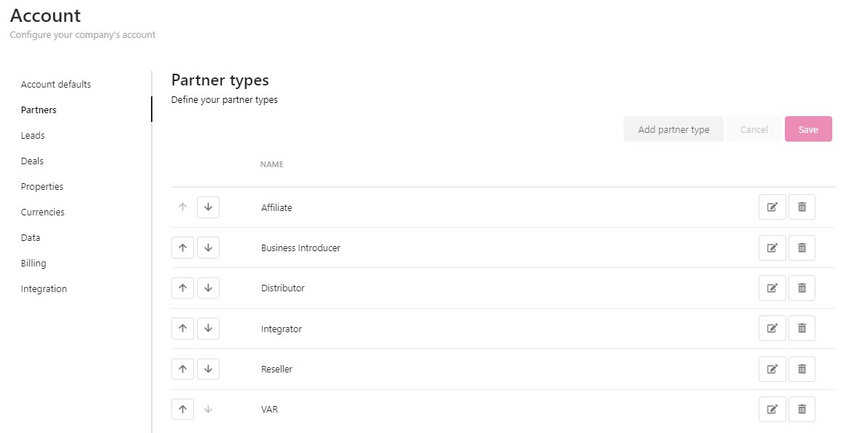Move VAR up one row
Image resolution: width=868 pixels, height=433 pixels.
click(x=182, y=409)
